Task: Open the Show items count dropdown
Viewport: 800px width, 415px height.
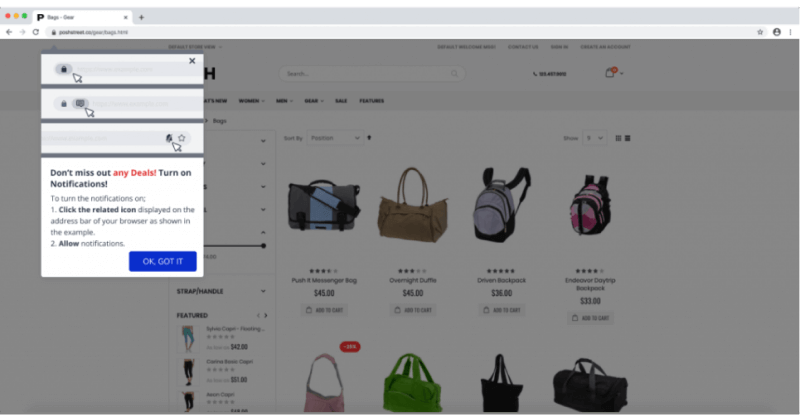Action: tap(594, 138)
